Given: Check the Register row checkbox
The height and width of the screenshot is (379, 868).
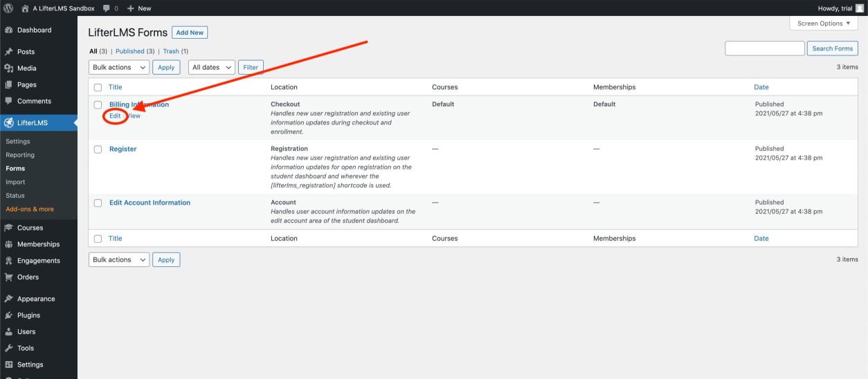Looking at the screenshot, I should [98, 149].
